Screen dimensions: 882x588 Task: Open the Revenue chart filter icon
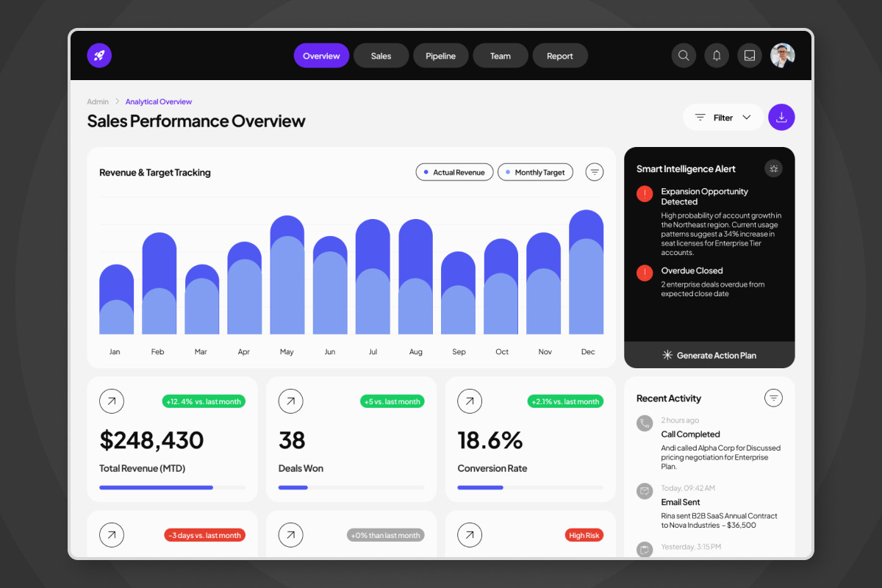(595, 172)
